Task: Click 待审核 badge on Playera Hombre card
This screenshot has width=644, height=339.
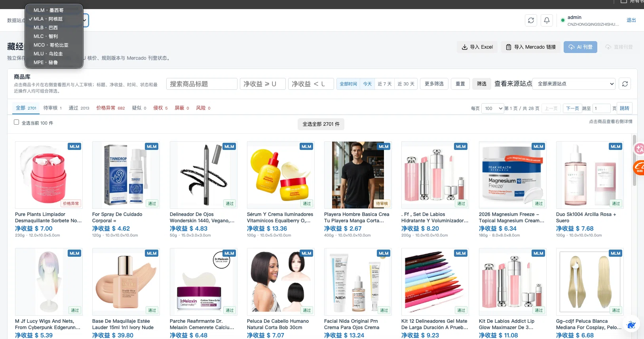Action: point(382,204)
